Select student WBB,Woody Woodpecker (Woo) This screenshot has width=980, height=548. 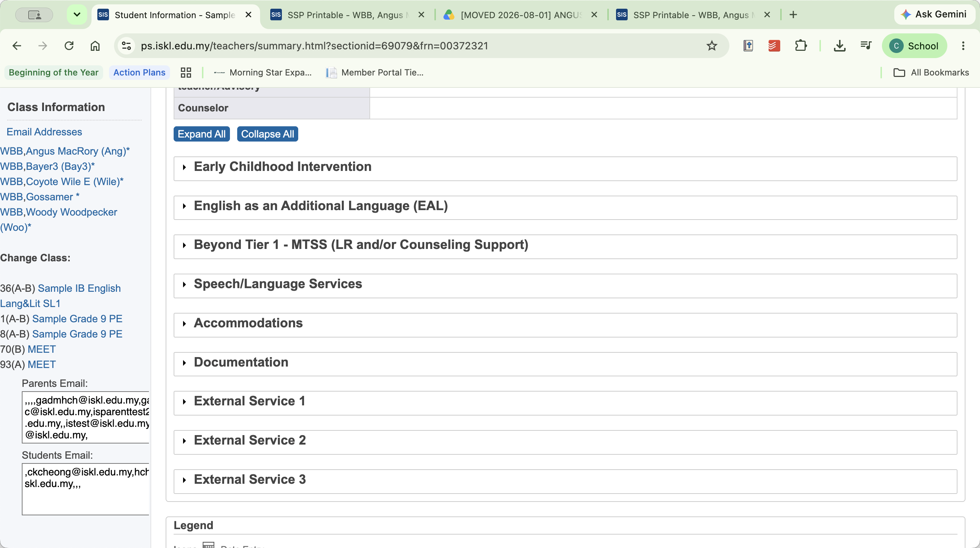(x=58, y=220)
